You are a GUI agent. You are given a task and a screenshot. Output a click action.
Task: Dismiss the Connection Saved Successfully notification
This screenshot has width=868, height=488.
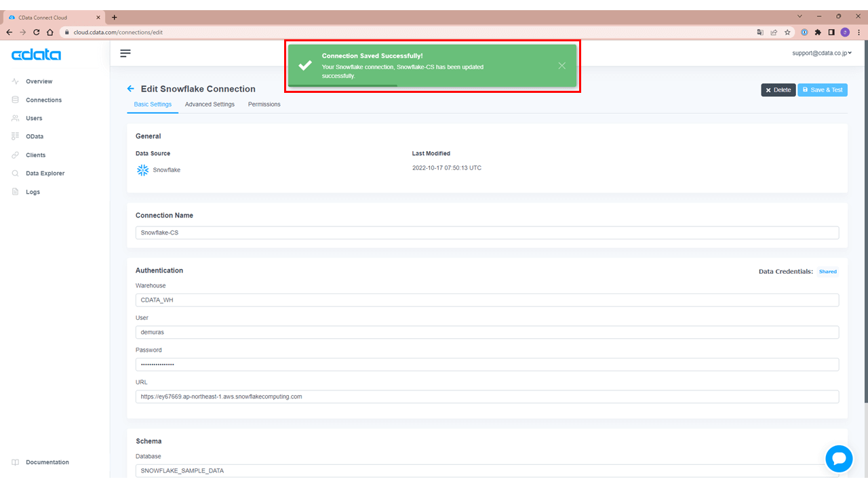pos(562,66)
